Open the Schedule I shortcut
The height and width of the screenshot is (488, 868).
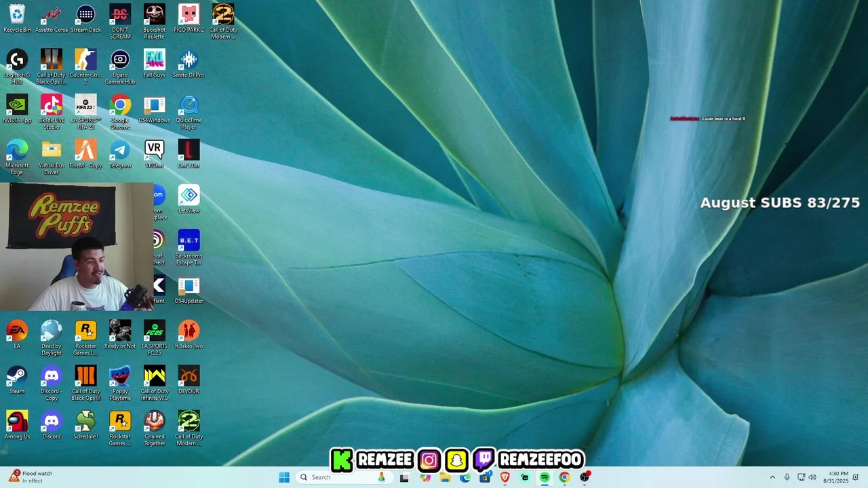[x=85, y=426]
